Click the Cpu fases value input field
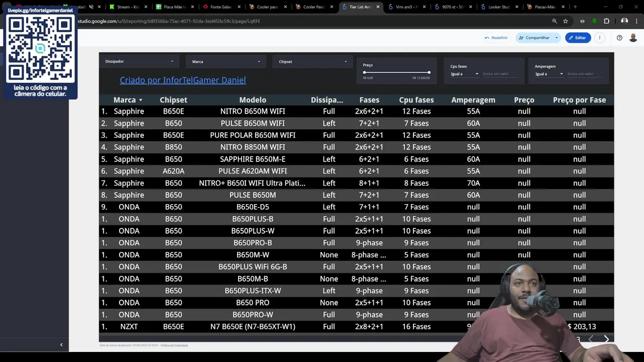This screenshot has height=362, width=644. coord(501,74)
